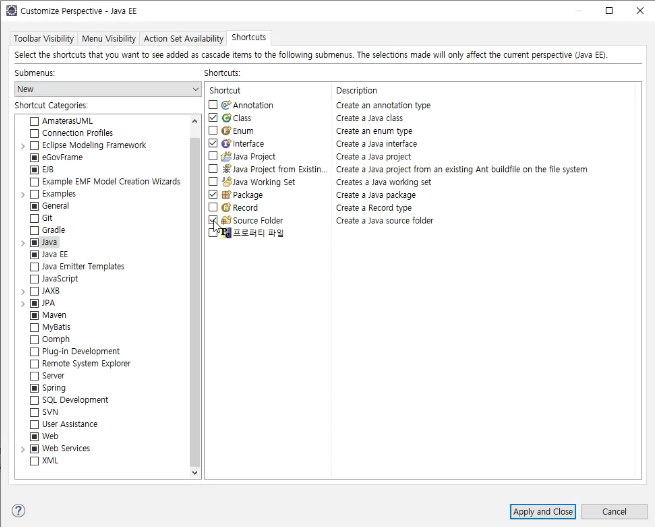
Task: Expand the Examples category
Action: pyautogui.click(x=23, y=195)
